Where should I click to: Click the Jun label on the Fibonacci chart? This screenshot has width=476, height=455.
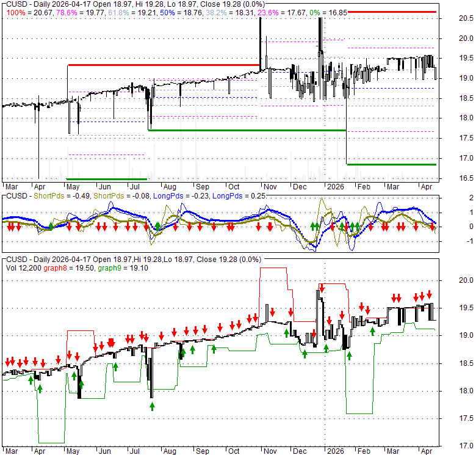(x=105, y=187)
